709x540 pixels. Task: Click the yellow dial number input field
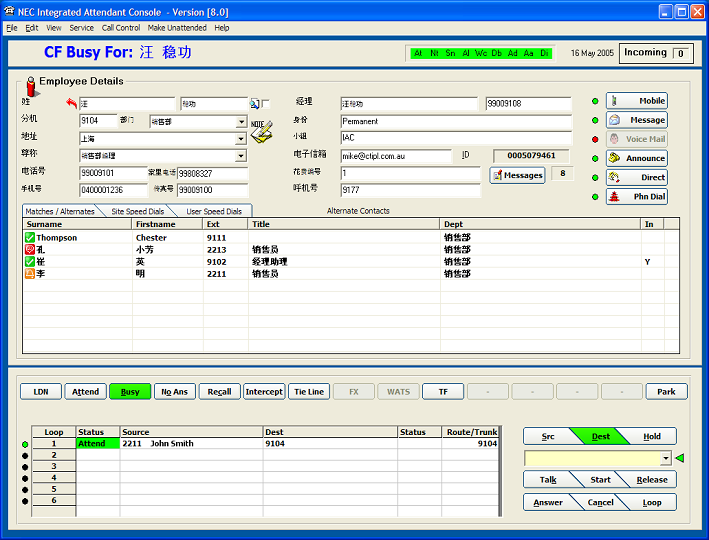click(592, 458)
